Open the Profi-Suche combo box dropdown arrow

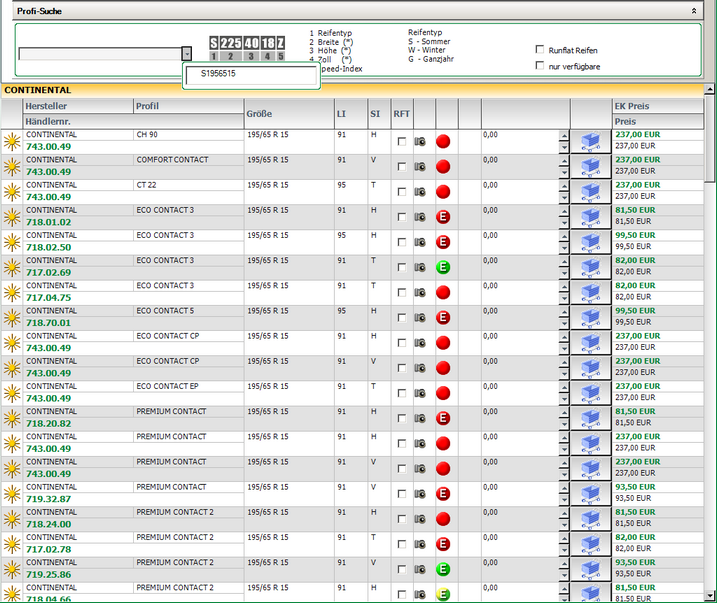coord(186,53)
